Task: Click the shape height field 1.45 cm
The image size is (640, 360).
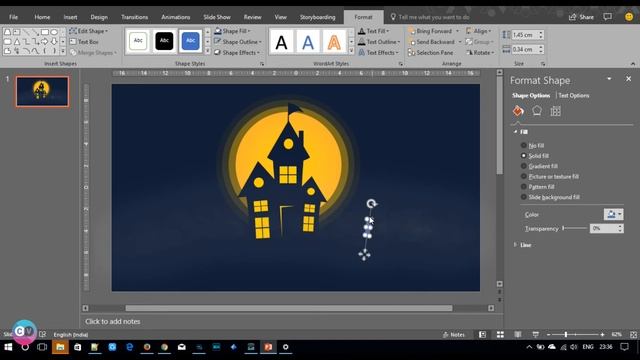Action: pyautogui.click(x=524, y=35)
